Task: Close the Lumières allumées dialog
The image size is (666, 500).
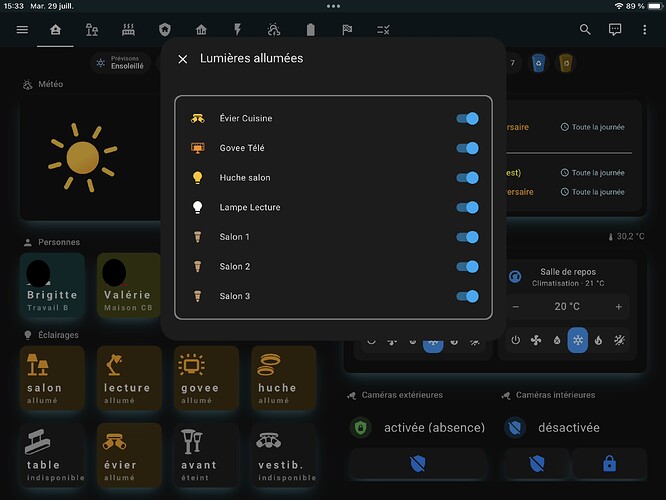Action: coord(183,59)
